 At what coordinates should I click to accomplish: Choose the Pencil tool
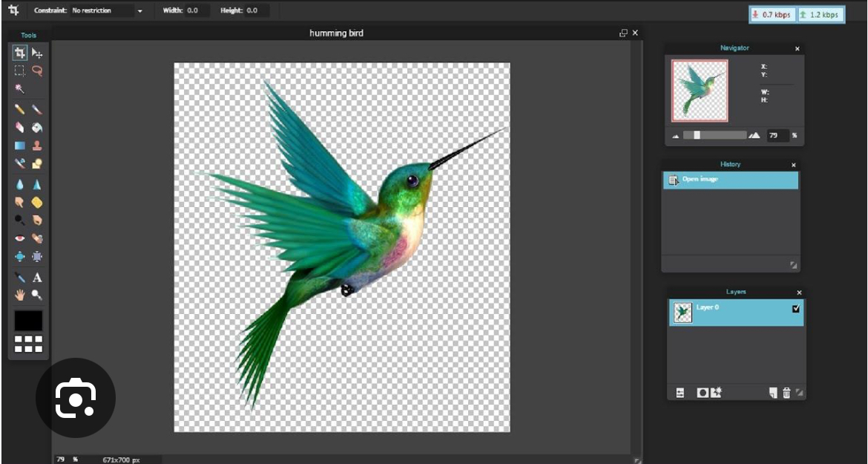[20, 110]
